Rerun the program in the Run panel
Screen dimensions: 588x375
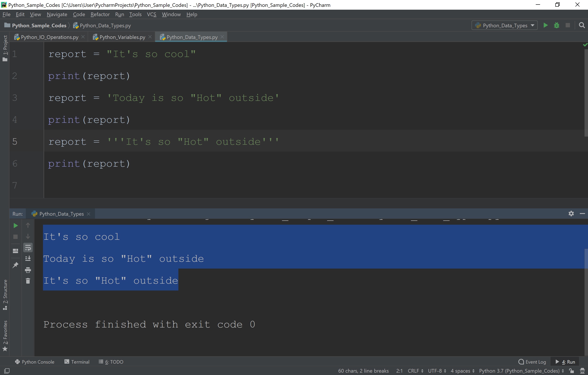click(15, 226)
